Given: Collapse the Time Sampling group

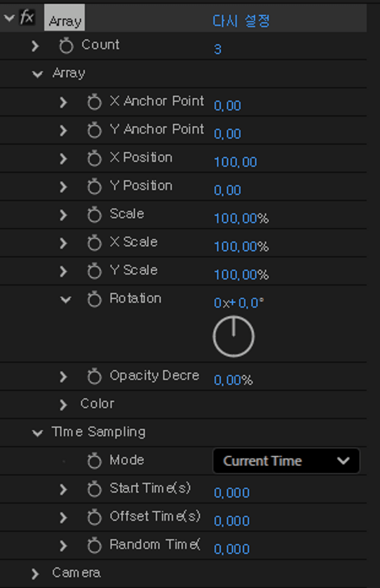Looking at the screenshot, I should (x=37, y=433).
